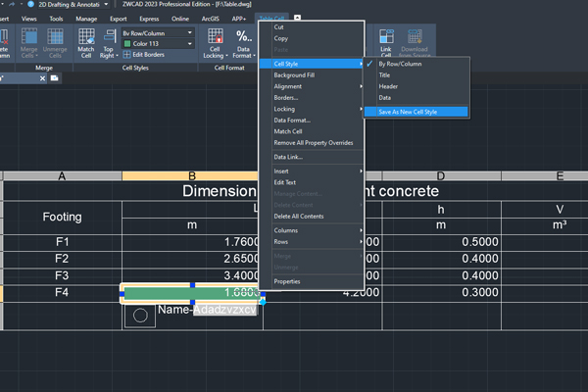This screenshot has height=392, width=588.
Task: Expand the Rows submenu
Action: click(312, 242)
